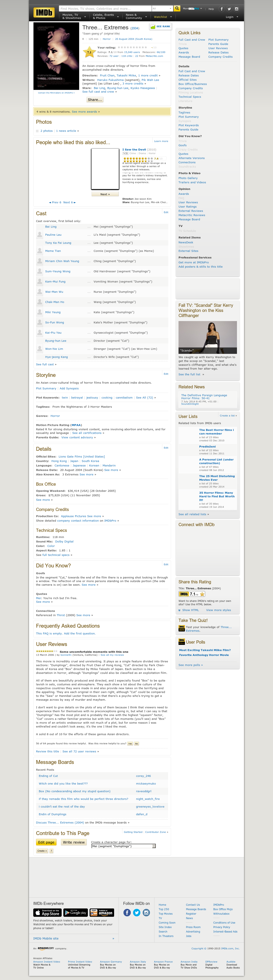The width and height of the screenshot is (273, 980).
Task: Click the photos grid icon under Photos
Action: [x=37, y=131]
